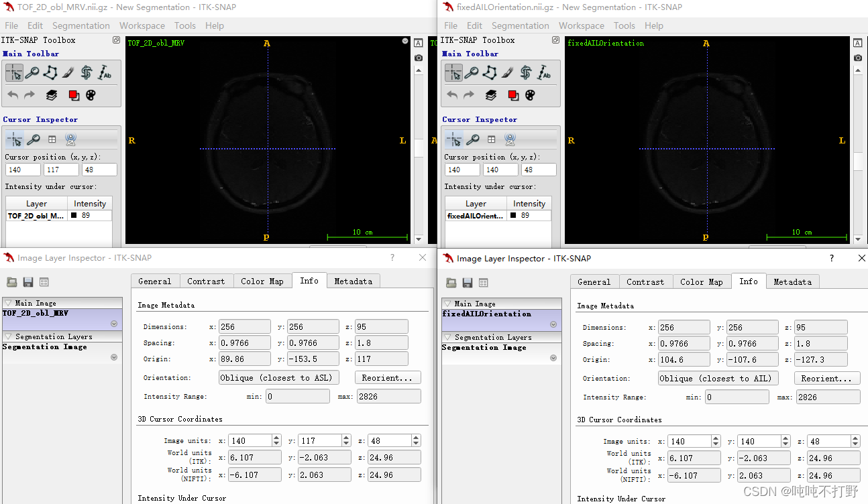Click red label color swatch in TOF_2D_obl_MRV toolbar
The width and height of the screenshot is (868, 504).
click(73, 95)
